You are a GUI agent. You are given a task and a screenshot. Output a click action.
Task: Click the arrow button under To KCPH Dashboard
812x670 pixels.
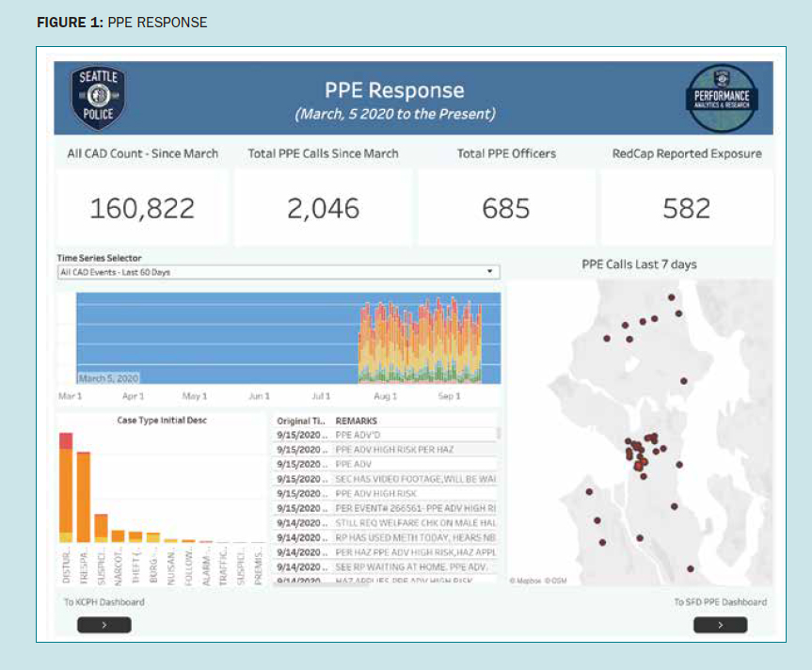point(104,624)
